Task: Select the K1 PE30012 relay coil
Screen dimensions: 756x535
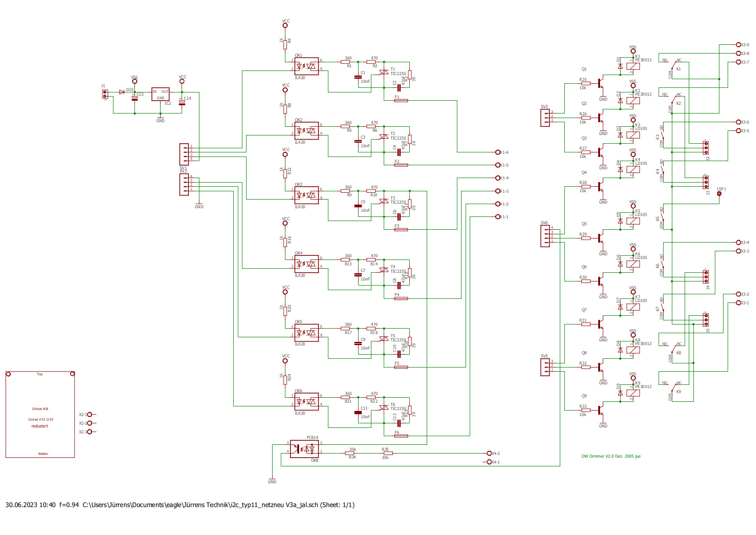Action: 633,66
